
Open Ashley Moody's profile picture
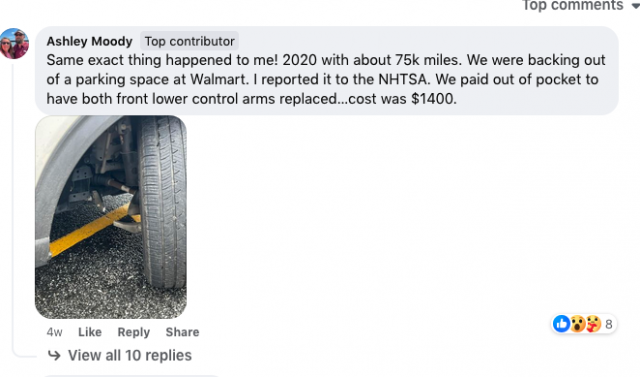tap(14, 44)
